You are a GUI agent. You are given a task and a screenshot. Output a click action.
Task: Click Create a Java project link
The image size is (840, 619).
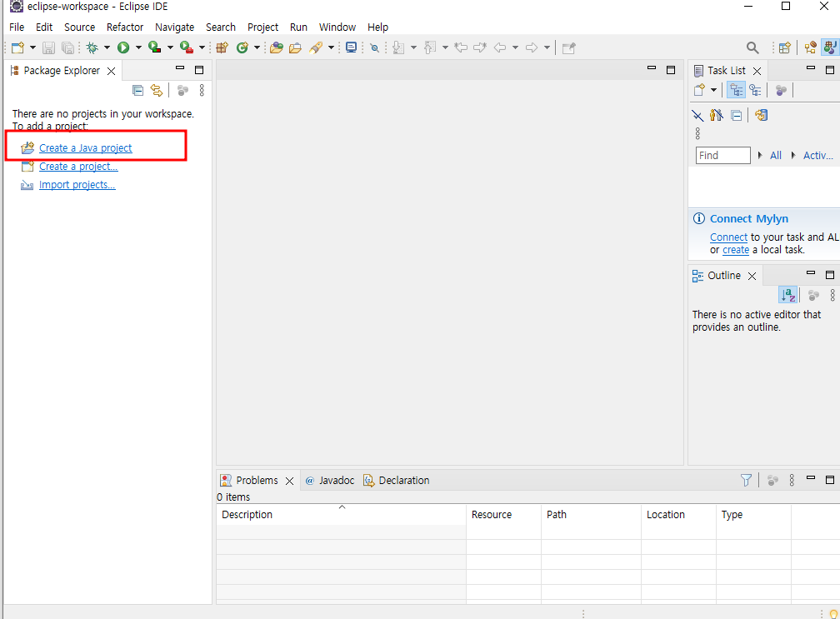point(85,147)
